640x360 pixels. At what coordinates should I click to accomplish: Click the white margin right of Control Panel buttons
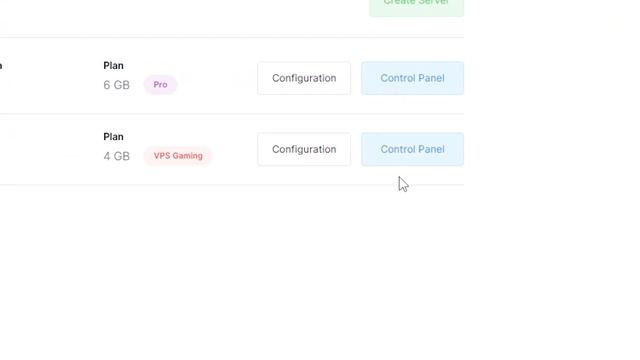click(552, 114)
